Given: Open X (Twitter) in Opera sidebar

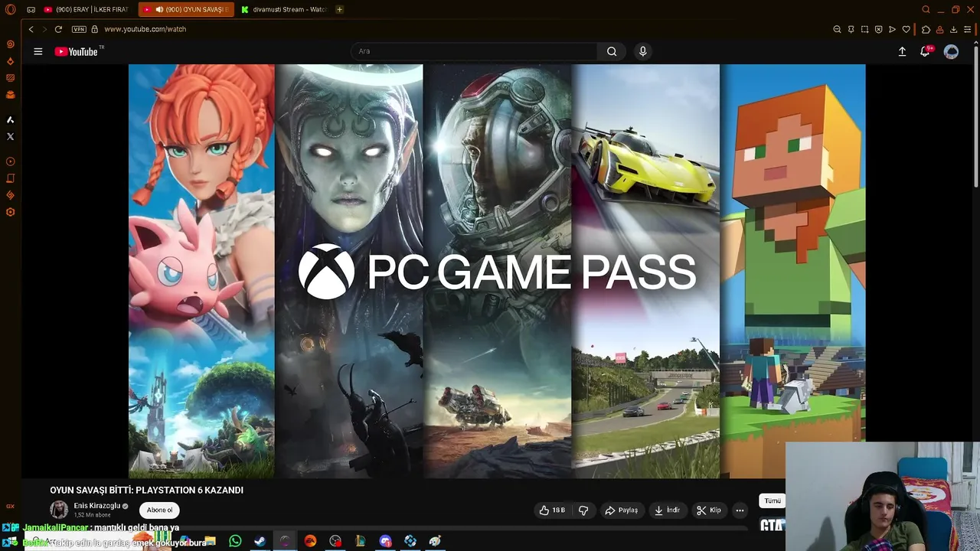Looking at the screenshot, I should tap(11, 136).
